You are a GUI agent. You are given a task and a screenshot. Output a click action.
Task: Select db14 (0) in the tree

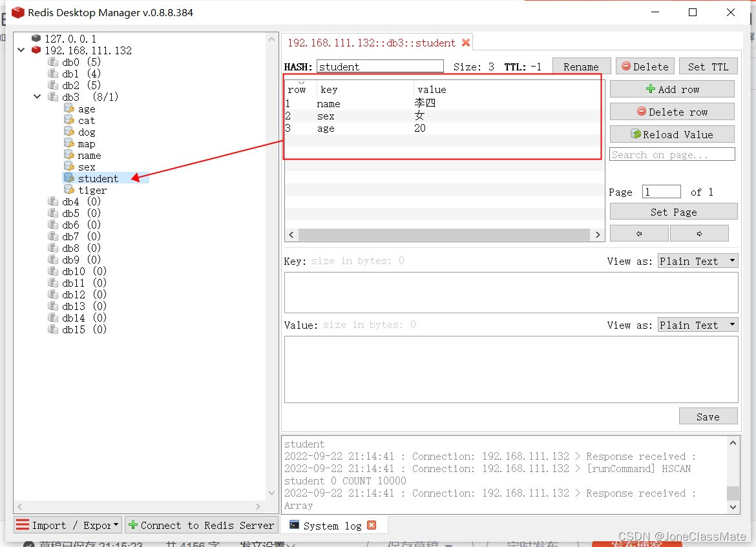point(84,318)
